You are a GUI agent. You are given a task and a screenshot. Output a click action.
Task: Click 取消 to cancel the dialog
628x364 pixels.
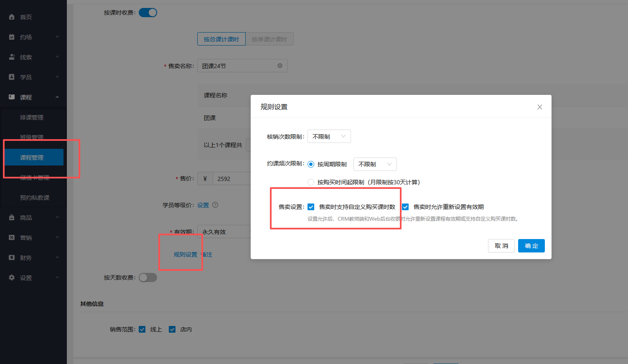tap(501, 246)
